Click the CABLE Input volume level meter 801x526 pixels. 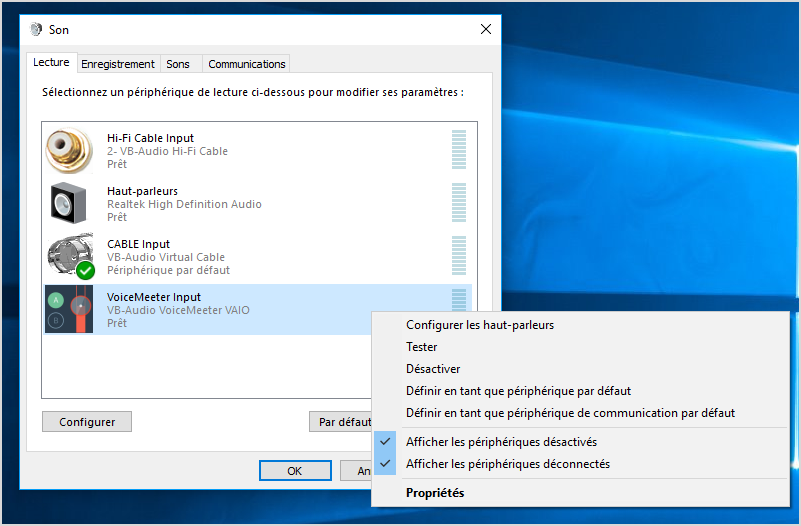[x=459, y=256]
